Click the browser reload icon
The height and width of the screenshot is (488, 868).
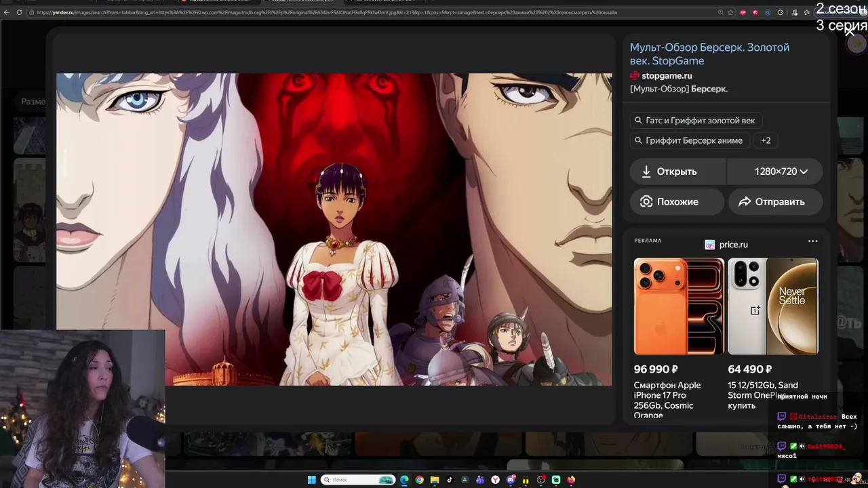pyautogui.click(x=19, y=12)
